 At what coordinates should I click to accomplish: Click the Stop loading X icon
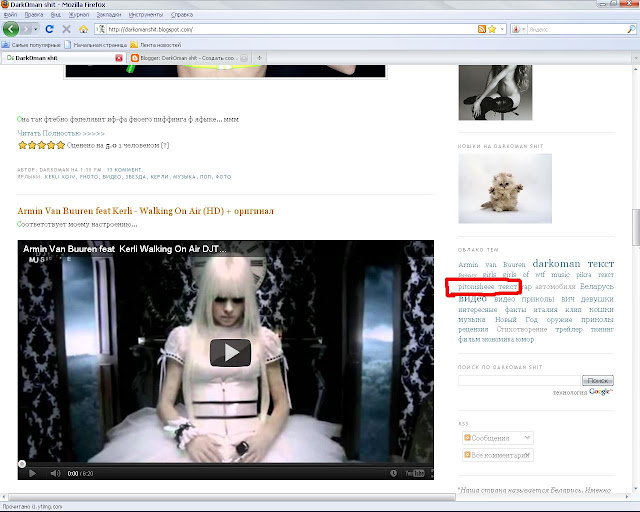(66, 29)
